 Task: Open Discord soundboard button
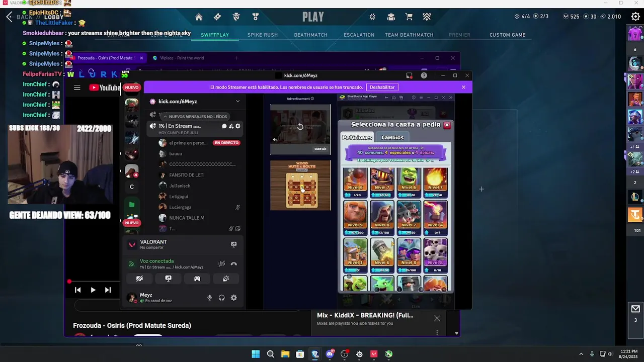pos(226,279)
